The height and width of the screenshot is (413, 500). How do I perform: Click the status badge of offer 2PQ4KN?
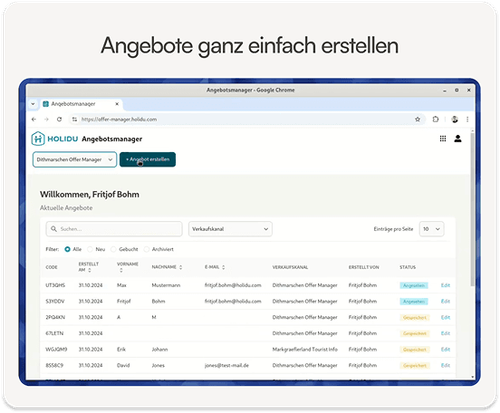click(x=415, y=318)
